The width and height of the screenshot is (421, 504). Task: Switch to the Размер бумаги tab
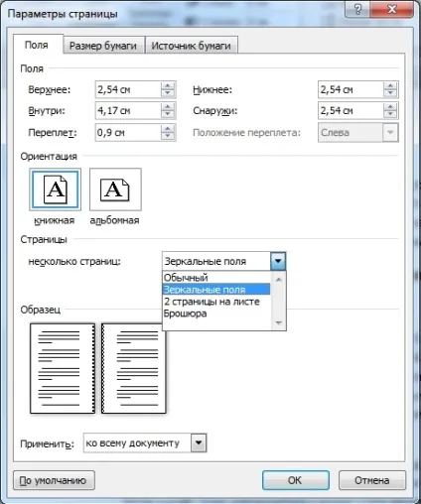point(103,46)
